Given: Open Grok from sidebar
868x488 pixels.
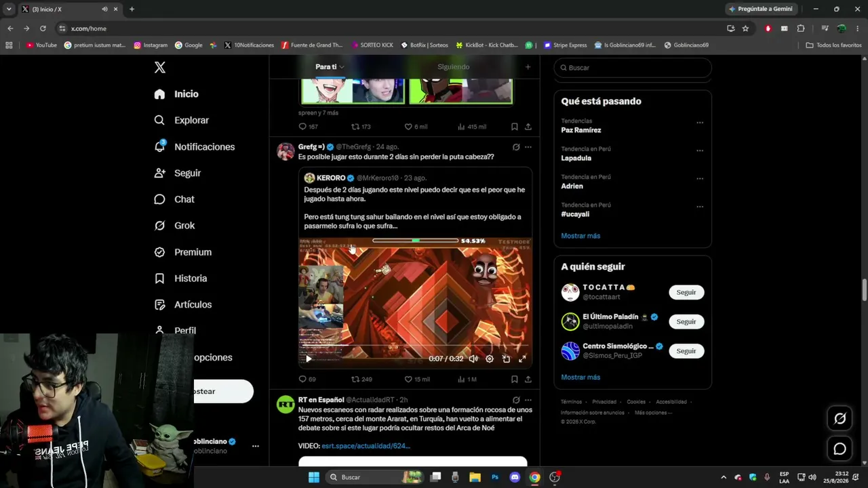Looking at the screenshot, I should (x=174, y=226).
